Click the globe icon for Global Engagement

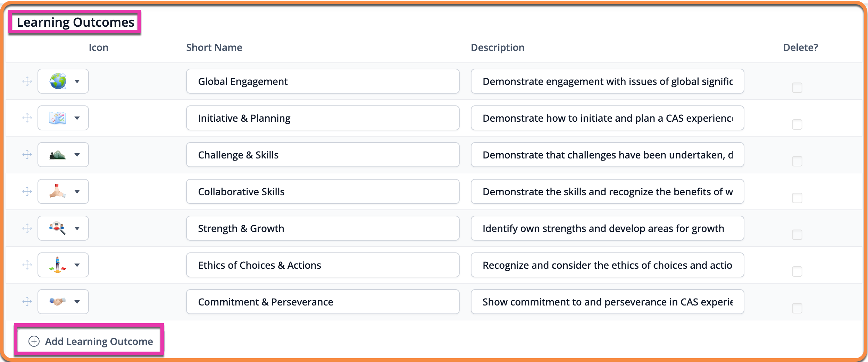[x=58, y=81]
